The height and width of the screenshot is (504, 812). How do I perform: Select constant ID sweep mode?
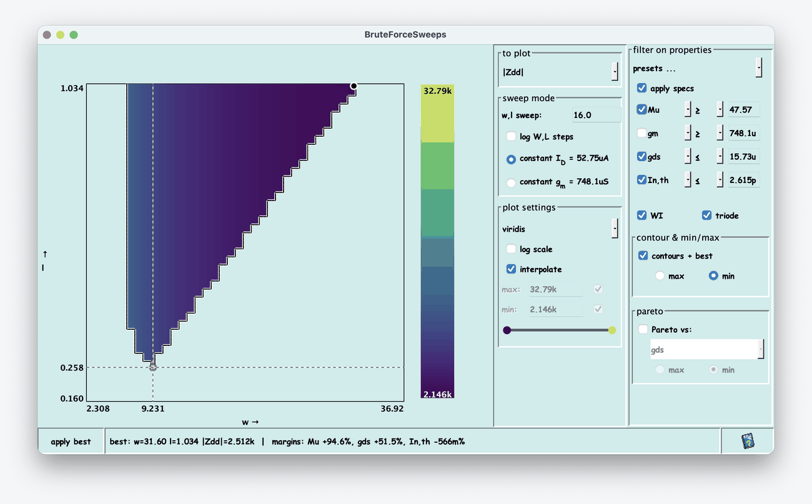click(511, 159)
